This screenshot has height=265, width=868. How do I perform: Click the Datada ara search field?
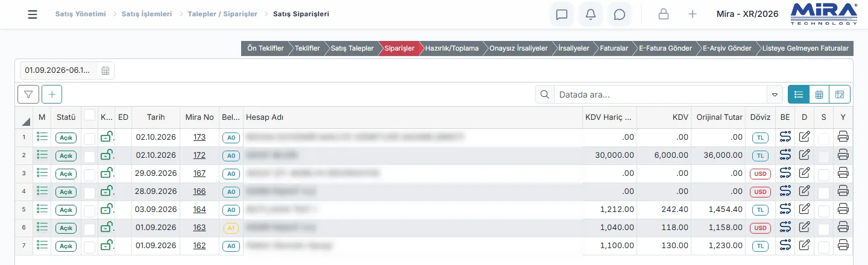click(660, 95)
